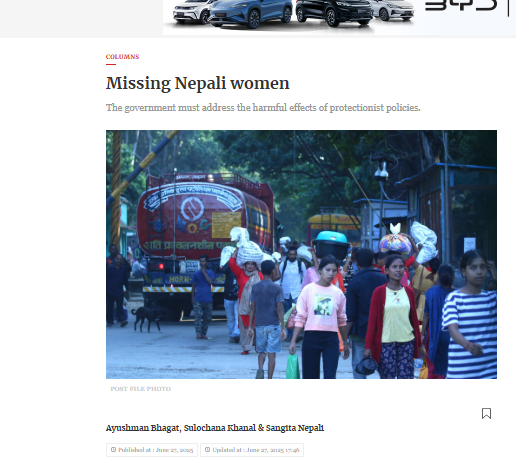This screenshot has height=467, width=516.
Task: Click the rightmost white car in the ad
Action: 393,11
